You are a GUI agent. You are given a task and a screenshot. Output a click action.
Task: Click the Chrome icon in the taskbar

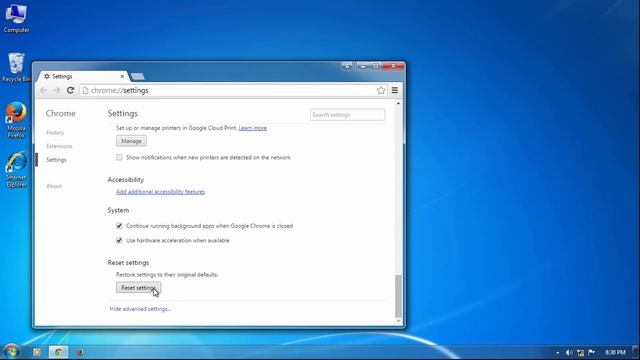[x=58, y=352]
